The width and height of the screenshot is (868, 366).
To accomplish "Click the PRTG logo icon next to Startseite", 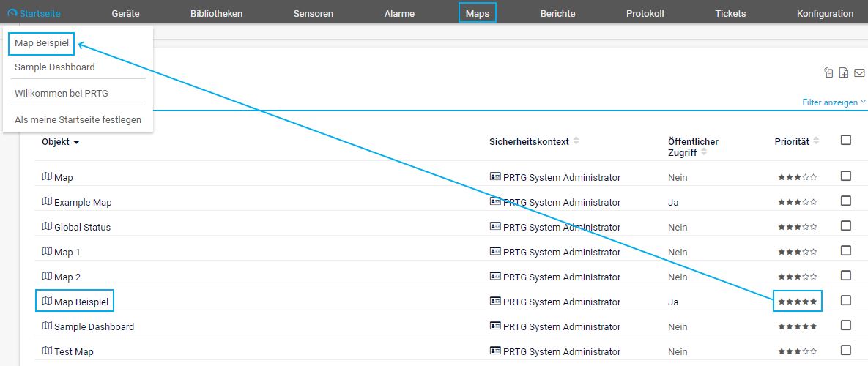I will (x=12, y=13).
